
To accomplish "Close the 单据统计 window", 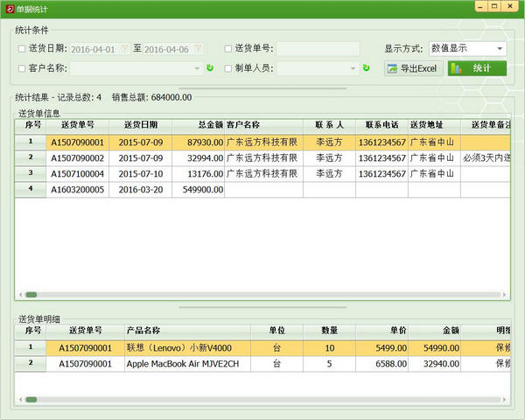I will click(x=510, y=6).
